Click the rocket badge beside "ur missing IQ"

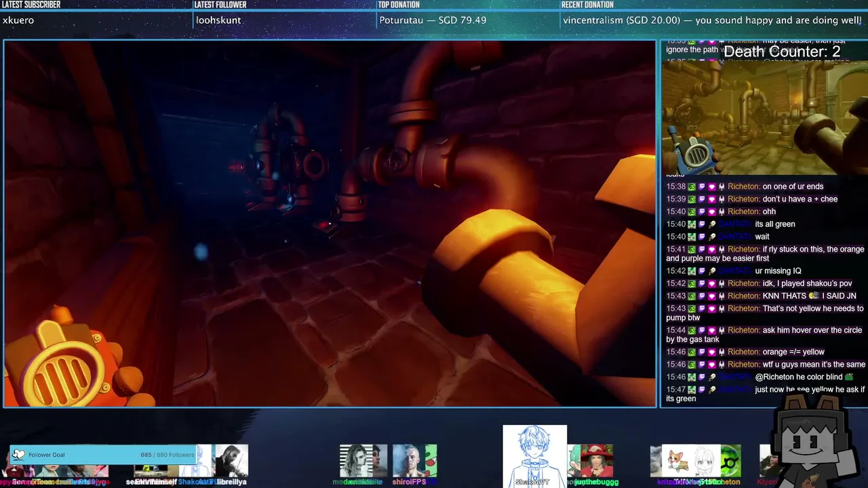712,271
